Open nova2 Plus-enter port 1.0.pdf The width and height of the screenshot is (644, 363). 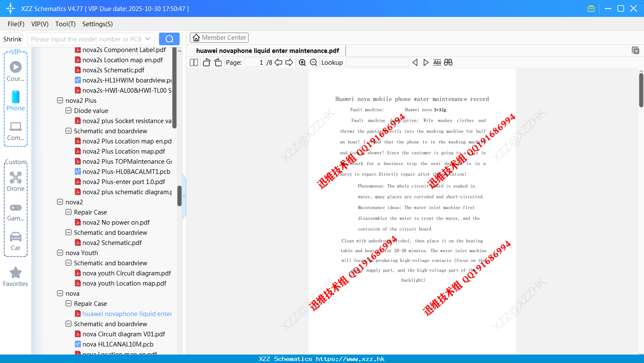[124, 182]
